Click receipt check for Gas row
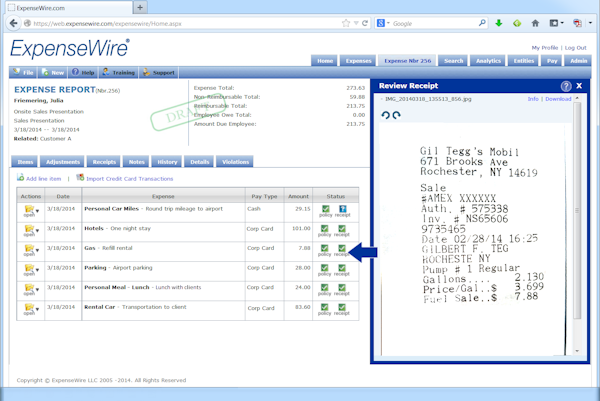This screenshot has width=600, height=401. 342,249
